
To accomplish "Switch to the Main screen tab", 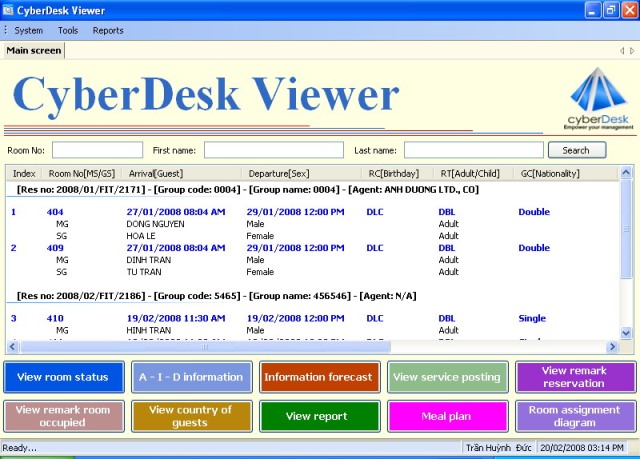I will click(33, 50).
